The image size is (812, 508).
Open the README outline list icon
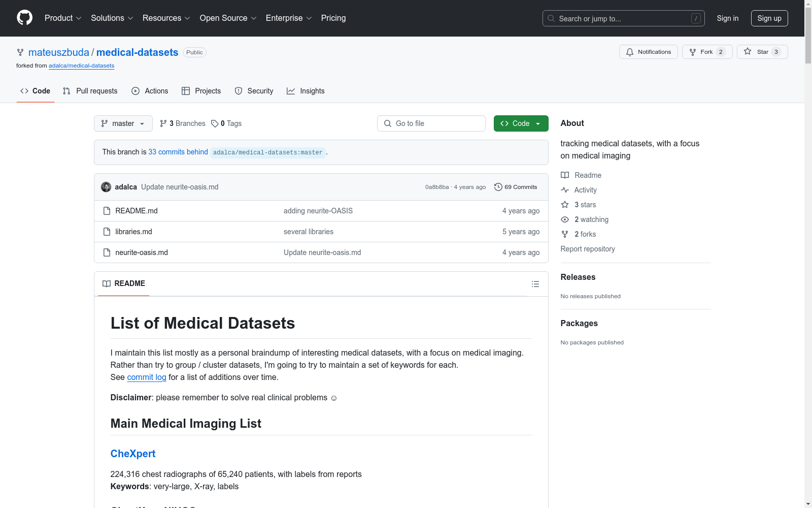535,284
